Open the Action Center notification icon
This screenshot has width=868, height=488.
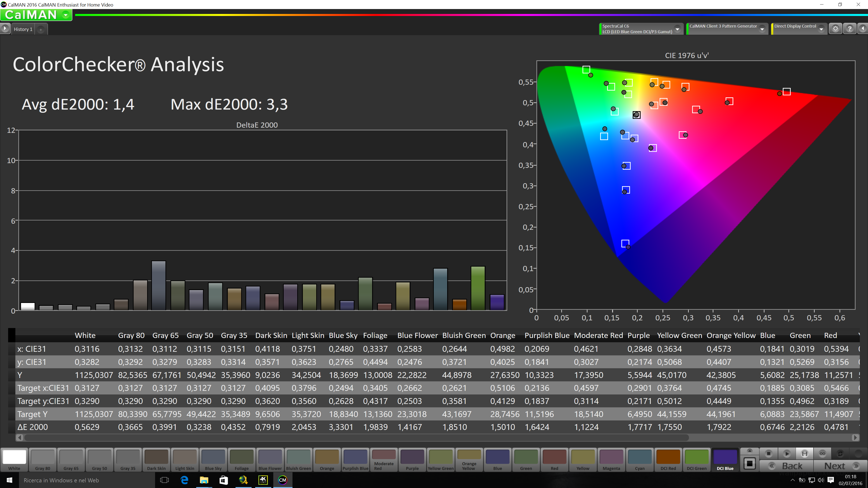point(831,480)
